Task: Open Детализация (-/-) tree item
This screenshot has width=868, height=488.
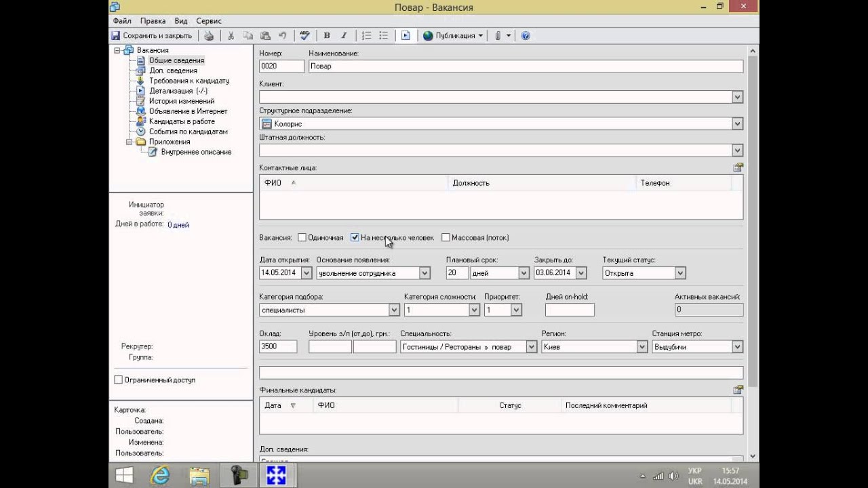Action: tap(178, 91)
